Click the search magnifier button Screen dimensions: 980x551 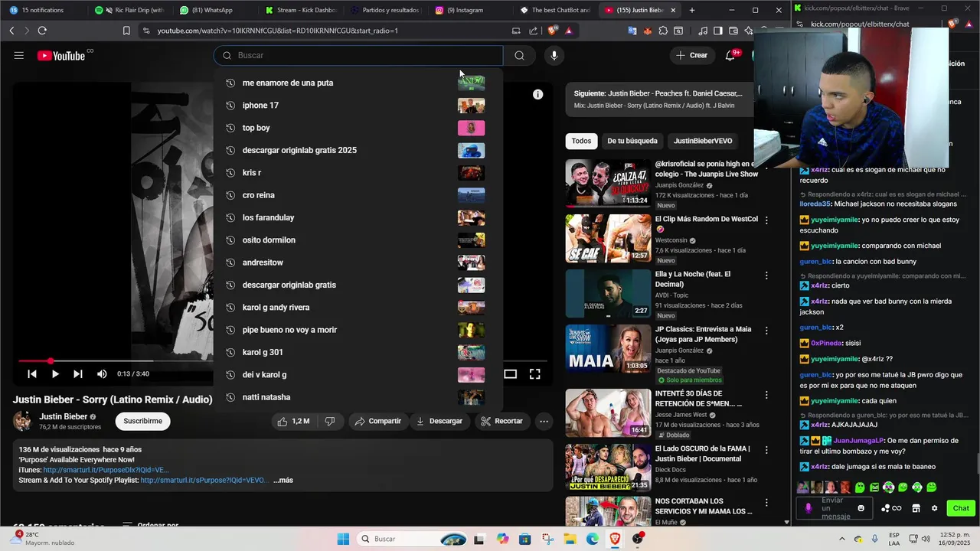tap(519, 55)
